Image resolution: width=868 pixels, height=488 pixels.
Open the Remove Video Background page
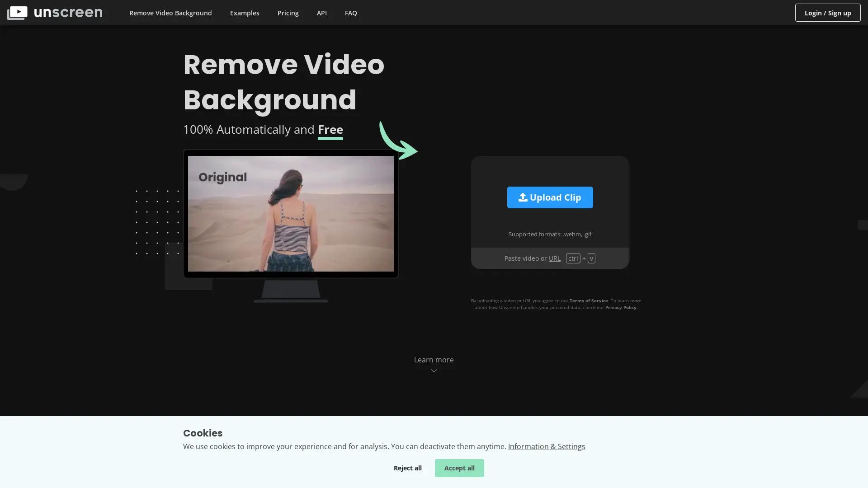click(x=170, y=13)
